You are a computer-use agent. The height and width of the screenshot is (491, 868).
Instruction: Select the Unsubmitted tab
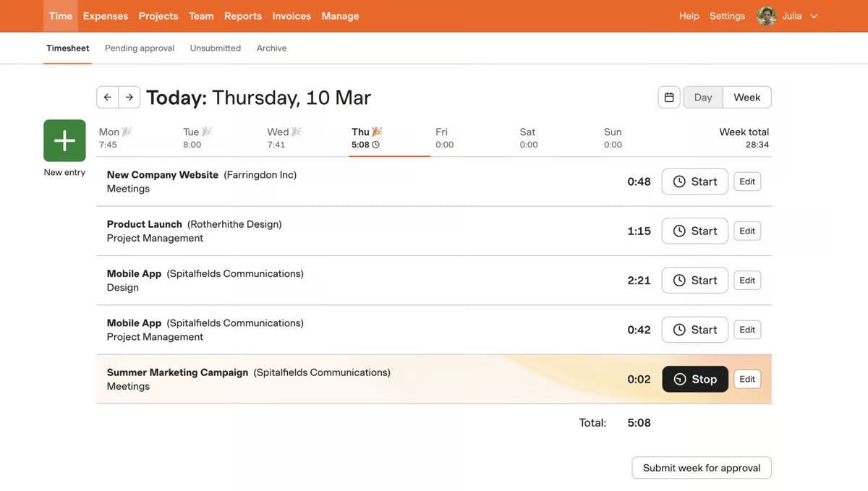(216, 48)
